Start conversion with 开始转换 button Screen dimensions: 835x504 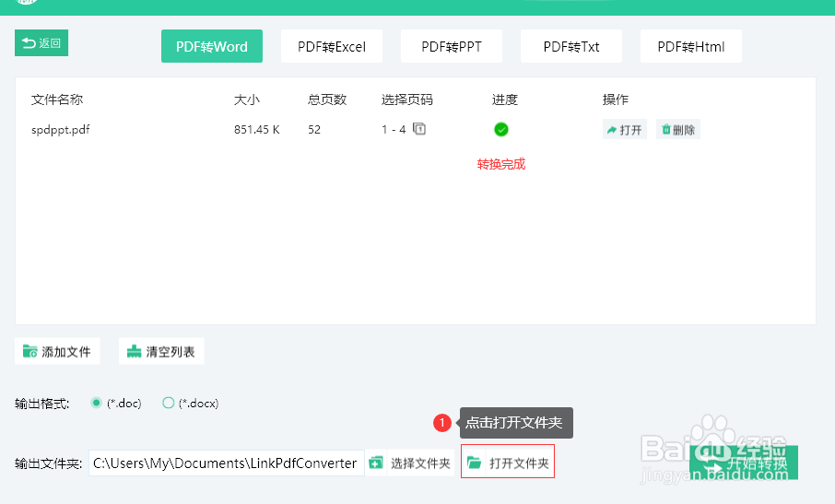[x=744, y=463]
